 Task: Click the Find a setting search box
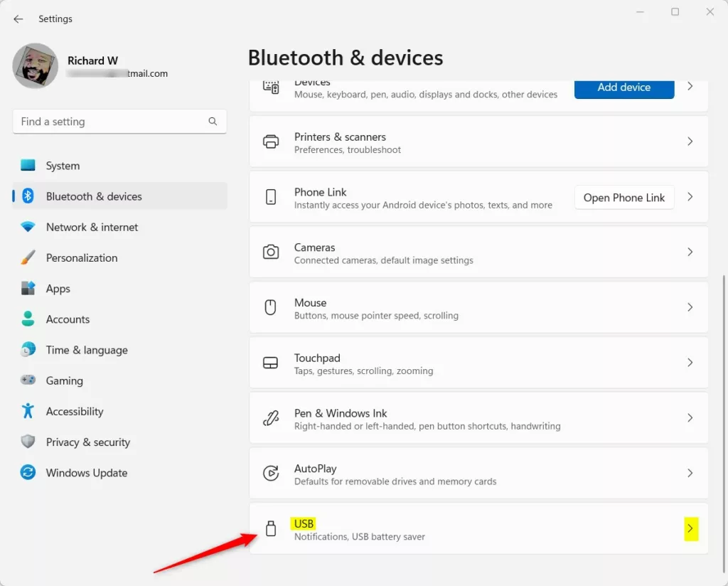[119, 122]
